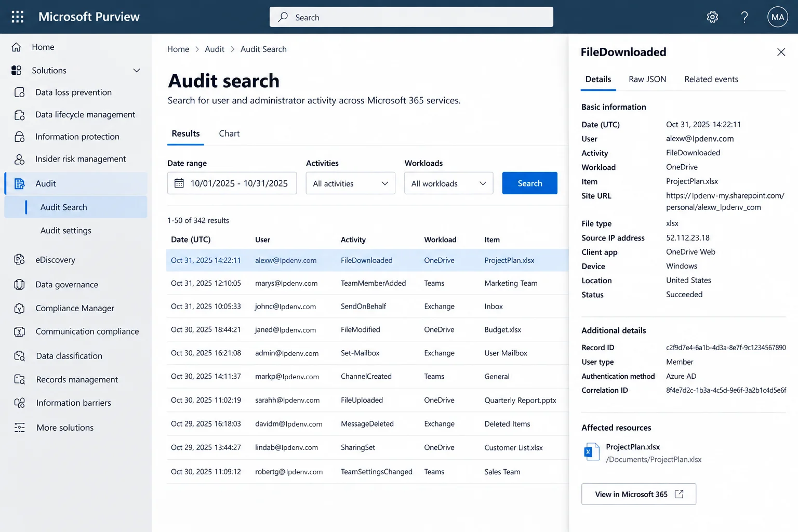Image resolution: width=798 pixels, height=532 pixels.
Task: Sort by Workload column header
Action: 440,240
